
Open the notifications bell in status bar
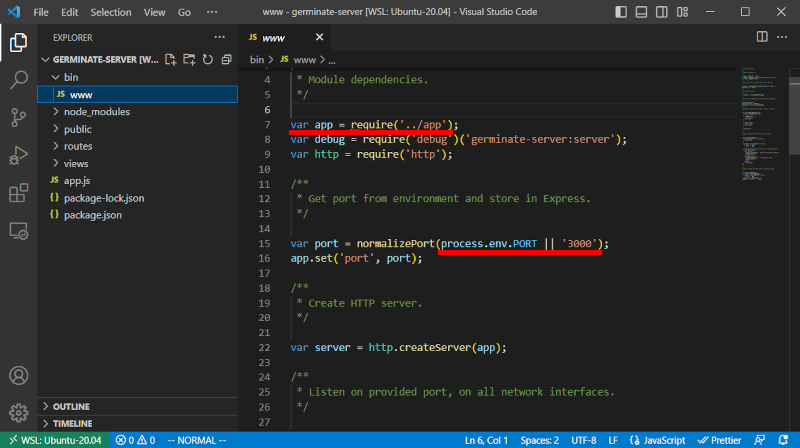783,440
